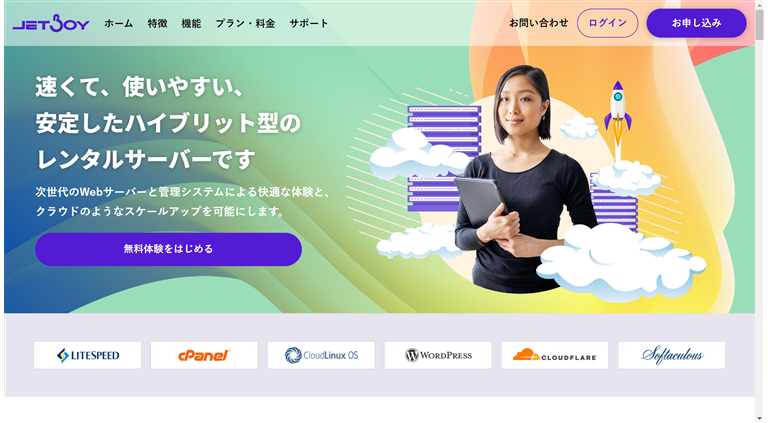
Task: Click the ログイン button
Action: pos(607,23)
